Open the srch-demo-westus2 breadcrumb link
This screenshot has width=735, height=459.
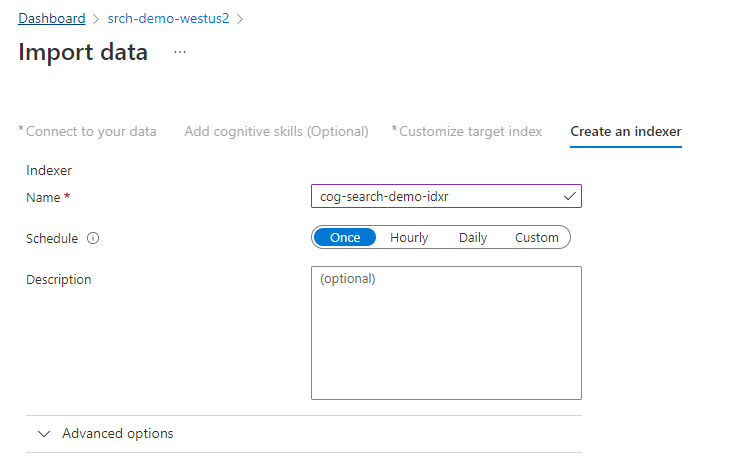click(168, 19)
